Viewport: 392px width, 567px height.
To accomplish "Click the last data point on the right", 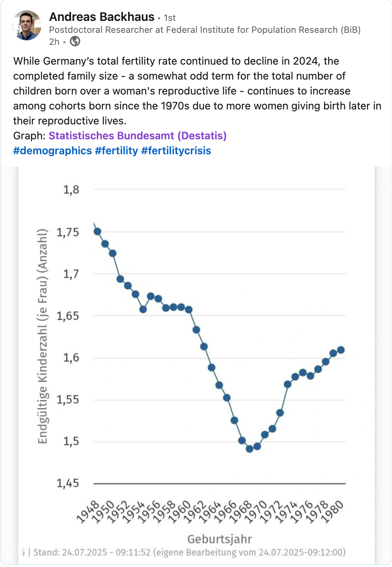I will click(x=340, y=350).
